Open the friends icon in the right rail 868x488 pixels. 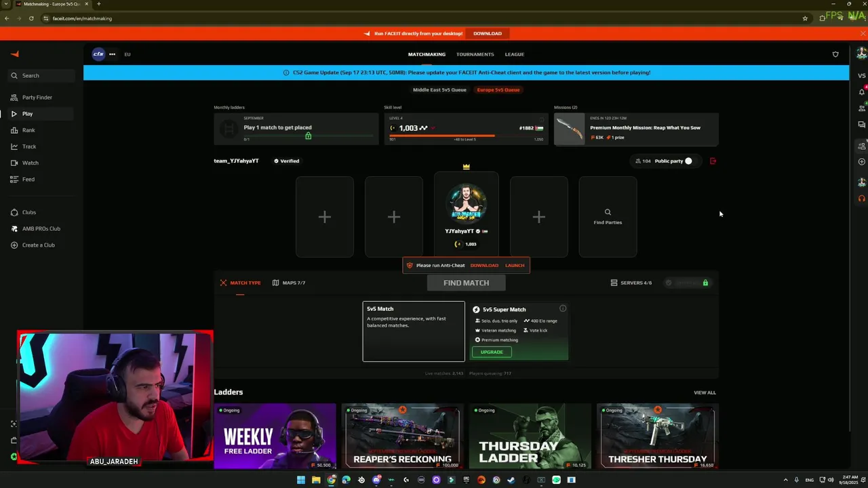862,108
